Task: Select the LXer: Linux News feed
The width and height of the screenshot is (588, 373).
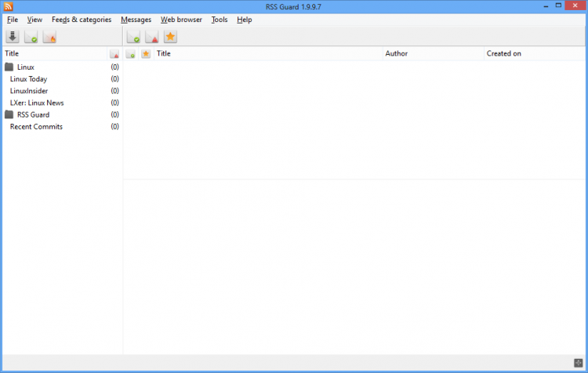Action: pos(37,103)
